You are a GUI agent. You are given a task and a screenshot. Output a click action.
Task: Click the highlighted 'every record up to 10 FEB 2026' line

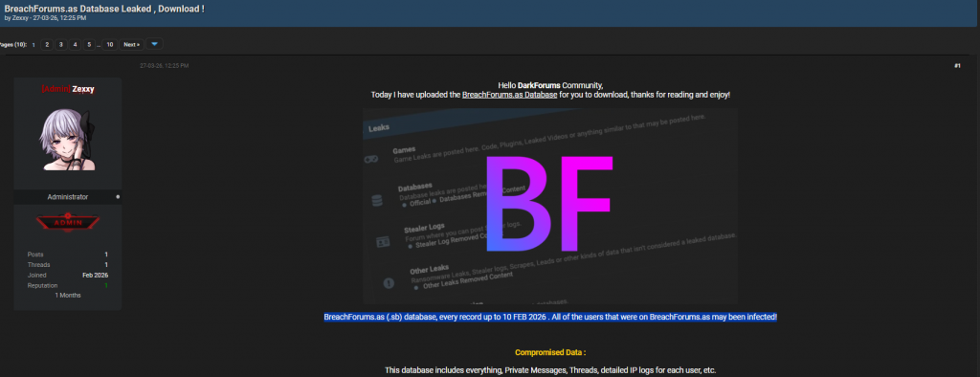click(550, 317)
